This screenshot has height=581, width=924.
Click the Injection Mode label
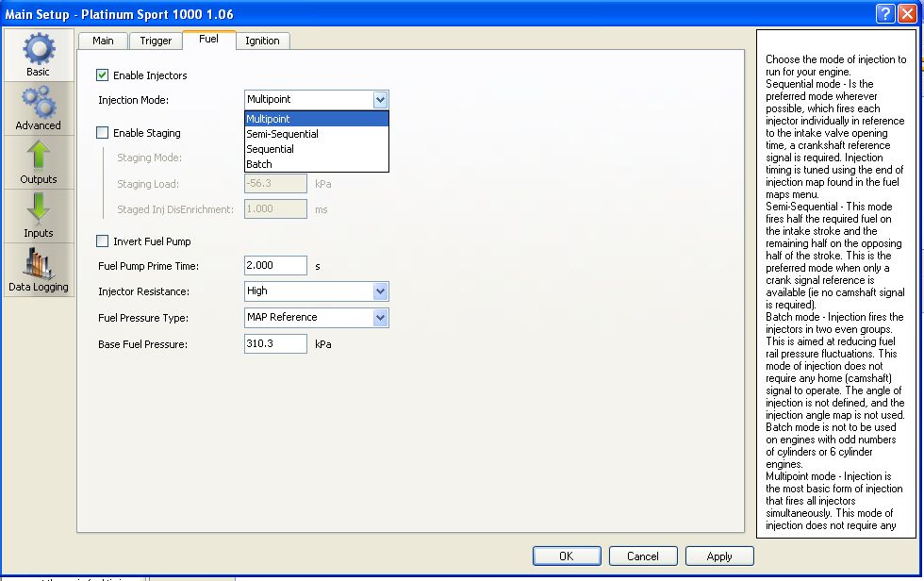[x=133, y=100]
